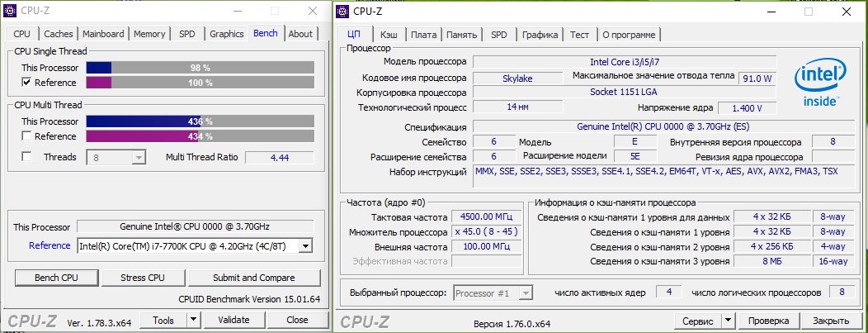
Task: Click the x 45.0 ( 8 - 45 ) multiplier
Action: point(487,232)
